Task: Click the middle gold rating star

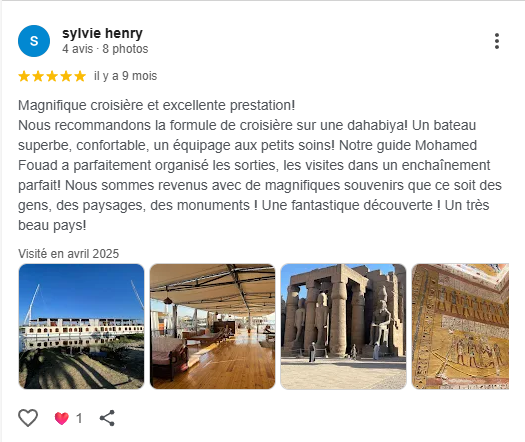Action: tap(52, 76)
